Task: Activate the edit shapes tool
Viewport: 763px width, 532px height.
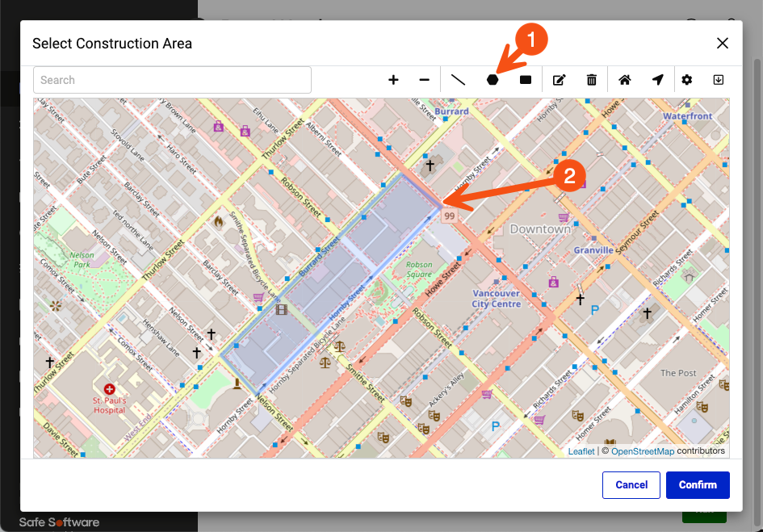Action: coord(559,80)
